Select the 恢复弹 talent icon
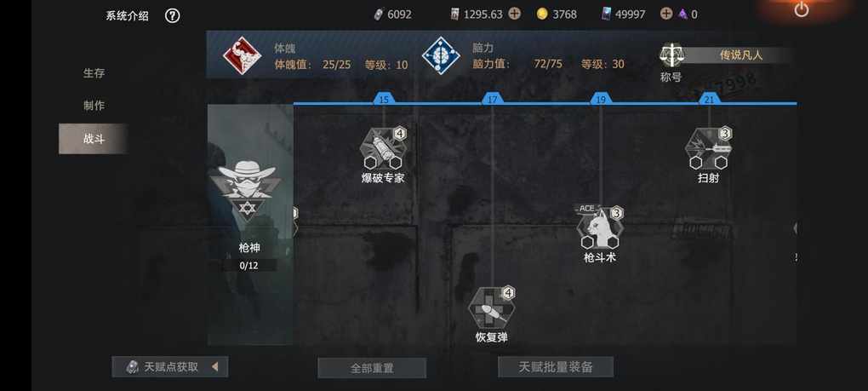Viewport: 868px width, 391px height. click(x=492, y=308)
